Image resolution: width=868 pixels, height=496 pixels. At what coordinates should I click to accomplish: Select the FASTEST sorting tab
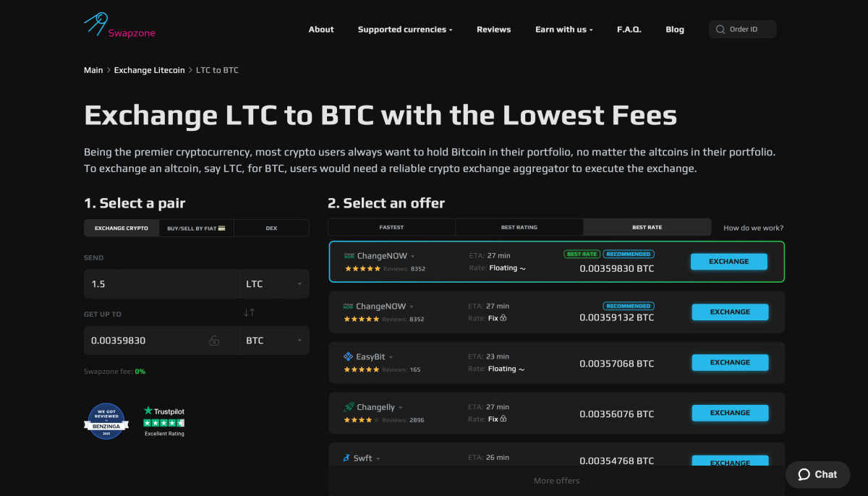point(391,226)
